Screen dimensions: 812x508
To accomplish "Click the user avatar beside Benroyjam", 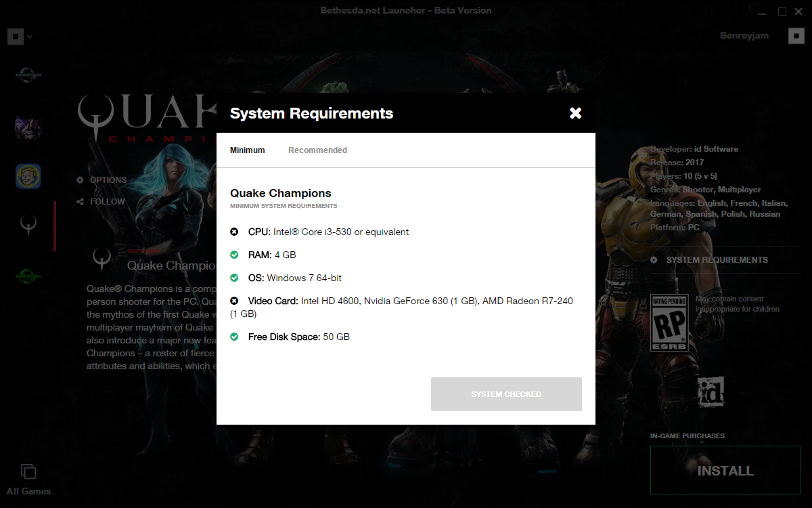I will (x=796, y=36).
